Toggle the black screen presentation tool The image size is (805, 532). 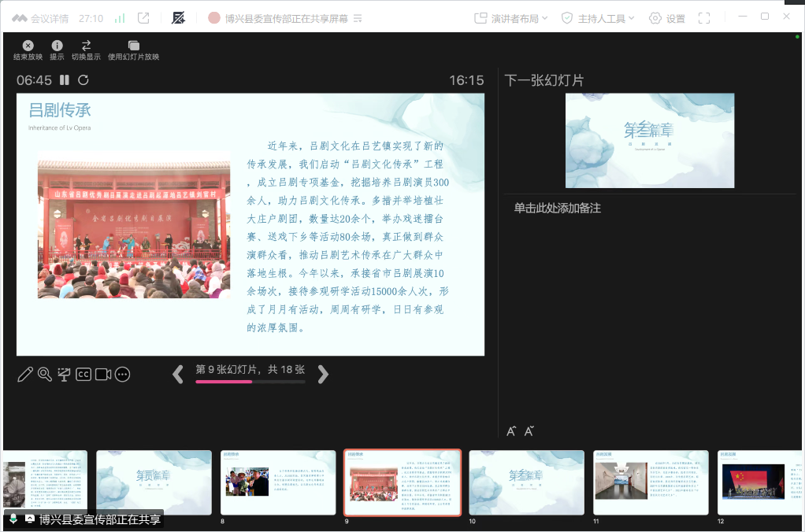pyautogui.click(x=65, y=375)
